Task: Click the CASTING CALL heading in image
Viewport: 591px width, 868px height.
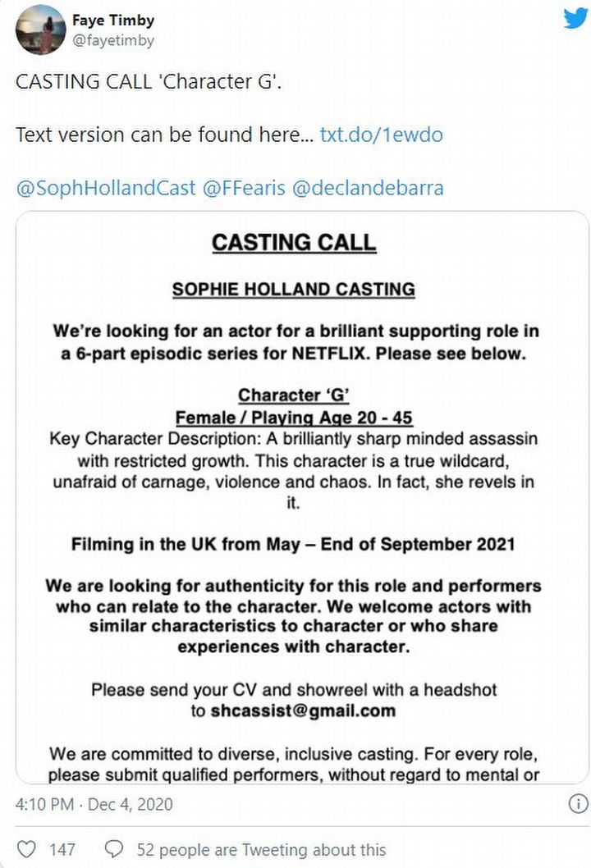Action: click(x=294, y=243)
